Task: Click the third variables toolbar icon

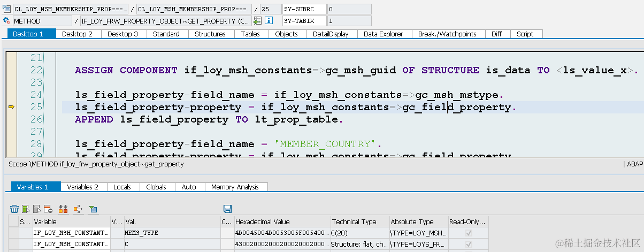Action: pos(37,209)
